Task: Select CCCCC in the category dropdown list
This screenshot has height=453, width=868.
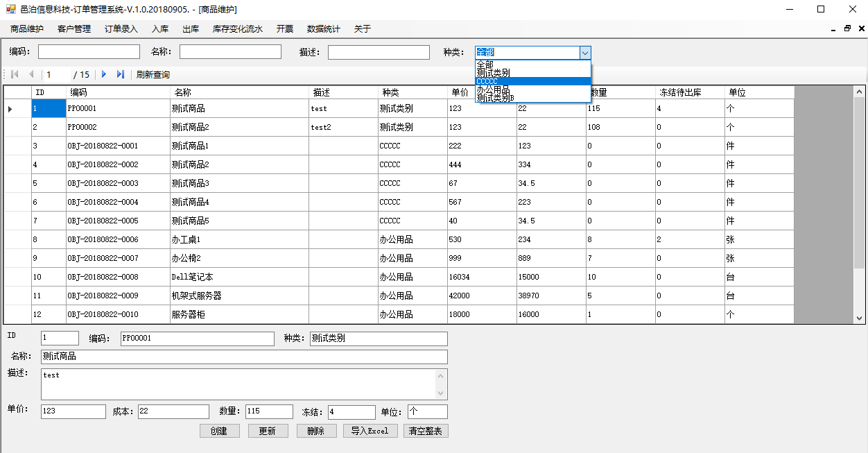Action: [x=533, y=81]
